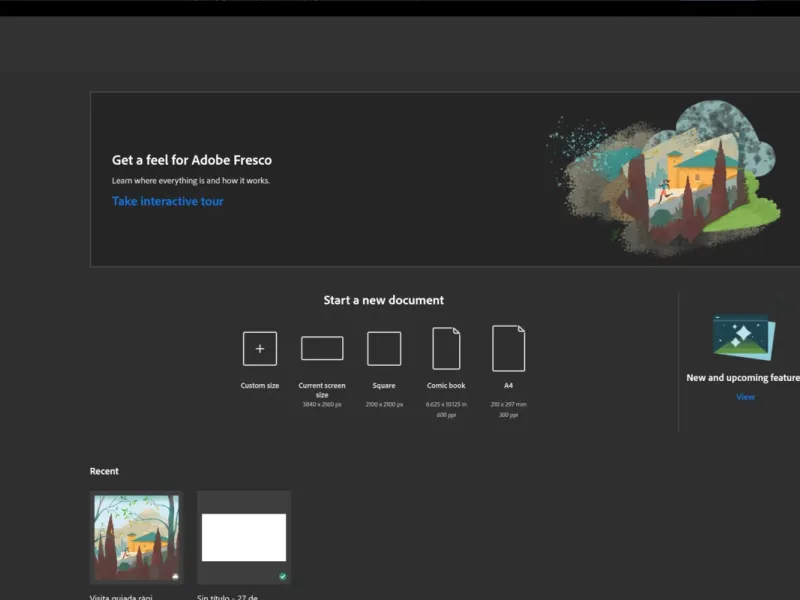Click the 'Visita guiada' file name text
800x600 pixels.
(x=121, y=596)
